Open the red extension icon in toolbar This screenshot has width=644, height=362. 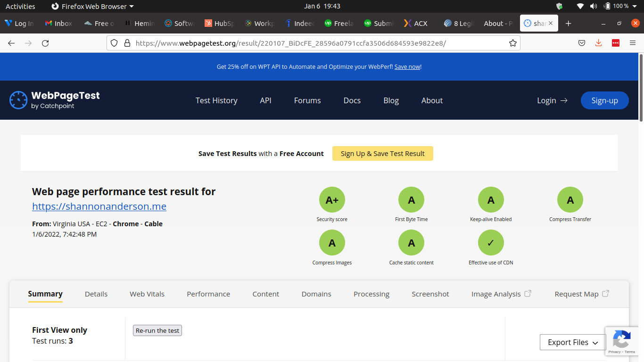pyautogui.click(x=615, y=43)
